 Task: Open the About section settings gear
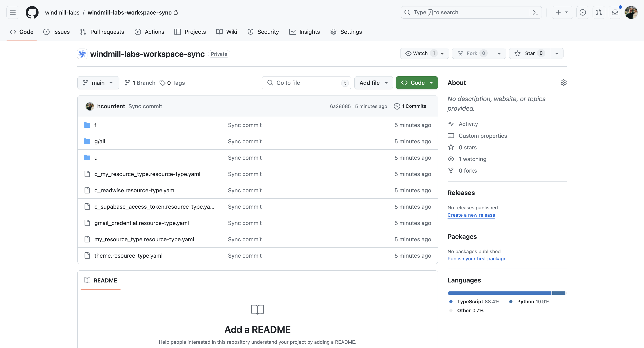(x=564, y=83)
